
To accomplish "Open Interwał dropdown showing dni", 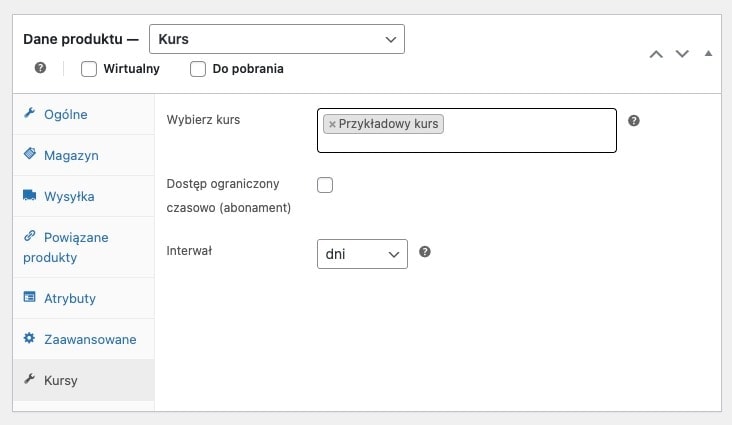I will pyautogui.click(x=362, y=254).
